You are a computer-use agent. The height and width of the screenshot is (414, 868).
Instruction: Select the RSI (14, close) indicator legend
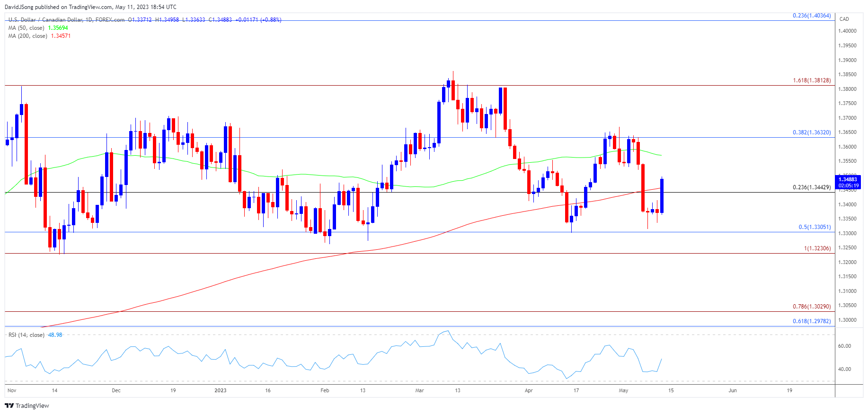click(x=27, y=335)
